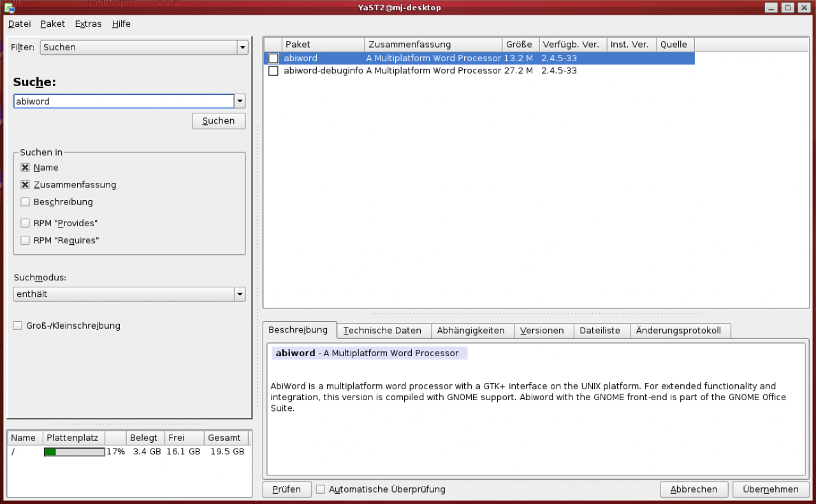Click the version 2.4.5-33 of abiword-debuginfo
The height and width of the screenshot is (504, 816).
tap(559, 71)
